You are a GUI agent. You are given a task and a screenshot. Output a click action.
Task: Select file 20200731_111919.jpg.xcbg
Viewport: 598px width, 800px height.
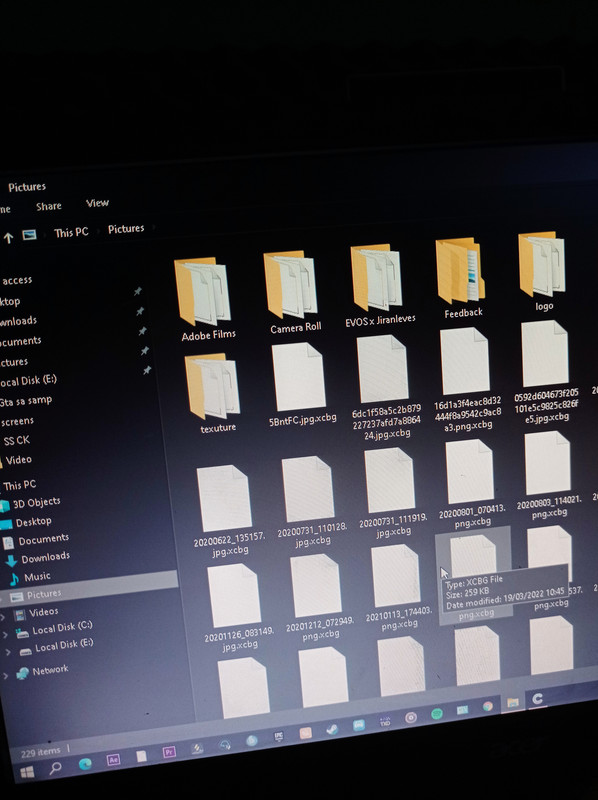[x=391, y=492]
